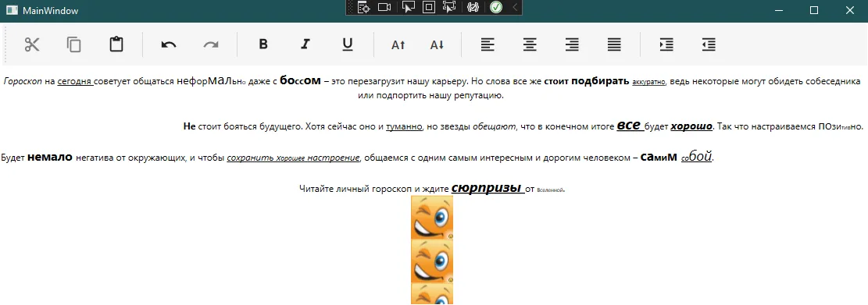
Task: Click the Paste clipboard icon
Action: click(116, 44)
